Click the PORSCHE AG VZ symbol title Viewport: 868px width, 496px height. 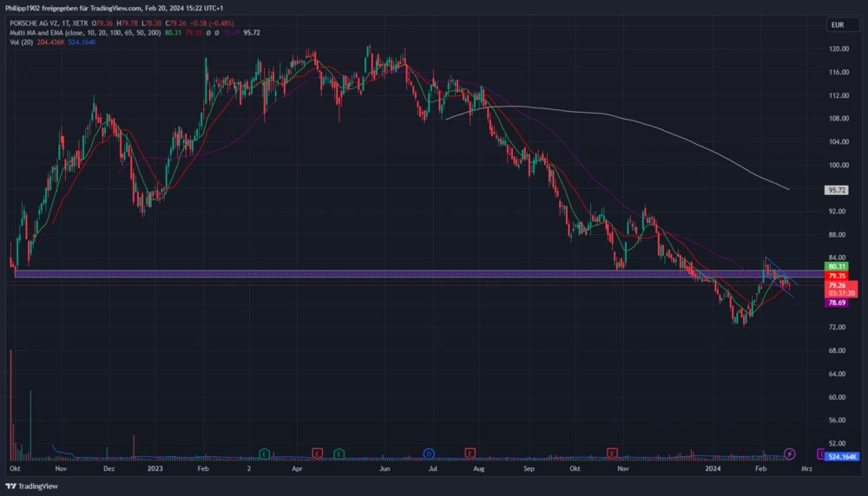38,23
